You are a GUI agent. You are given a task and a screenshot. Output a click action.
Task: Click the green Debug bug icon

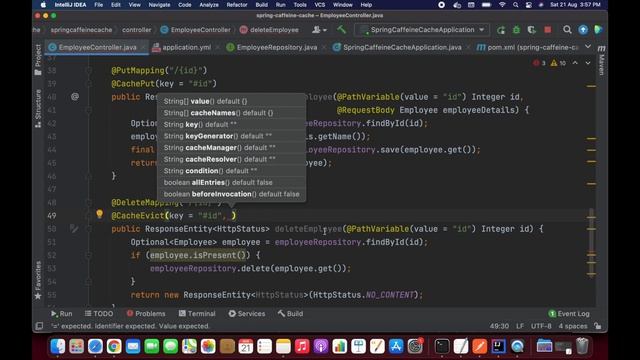(x=516, y=30)
